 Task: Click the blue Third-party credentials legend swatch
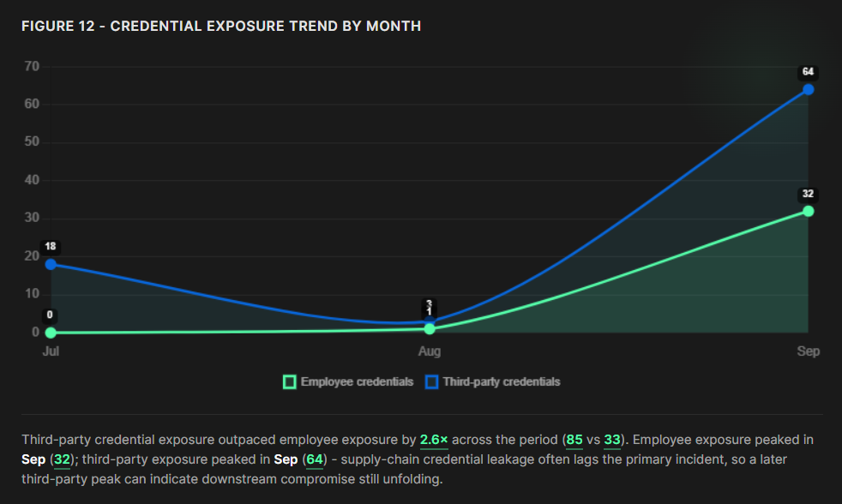click(x=432, y=382)
